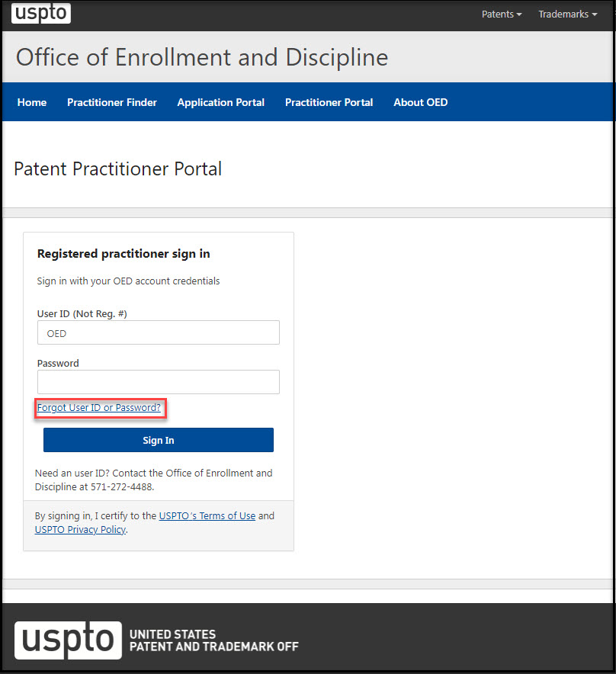Image resolution: width=616 pixels, height=674 pixels.
Task: Click the large USPTO logo in the footer
Action: 68,640
